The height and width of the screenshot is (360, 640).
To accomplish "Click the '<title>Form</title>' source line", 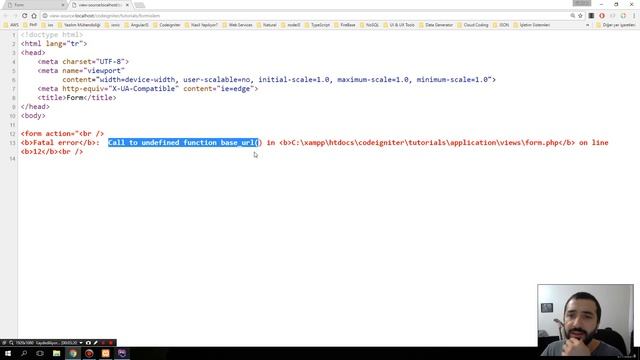I will [77, 98].
